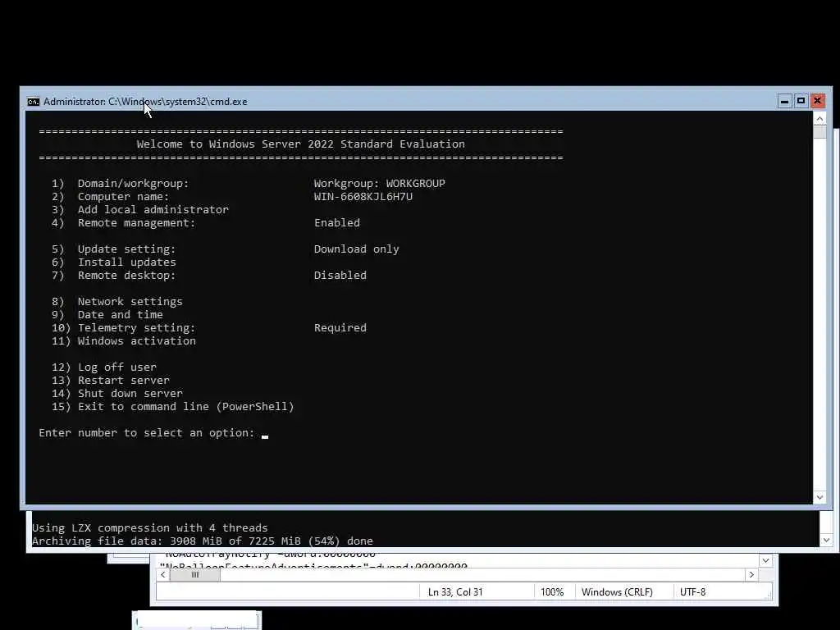Click the window title 'Administrator: C:\Windows\system32\cmd.exe'
Screen dimensions: 840x630
click(x=145, y=102)
